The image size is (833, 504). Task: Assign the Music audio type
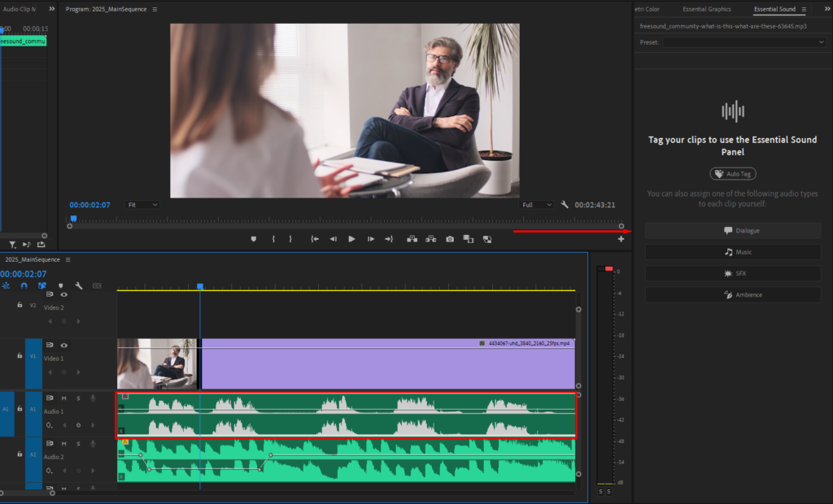coord(733,252)
